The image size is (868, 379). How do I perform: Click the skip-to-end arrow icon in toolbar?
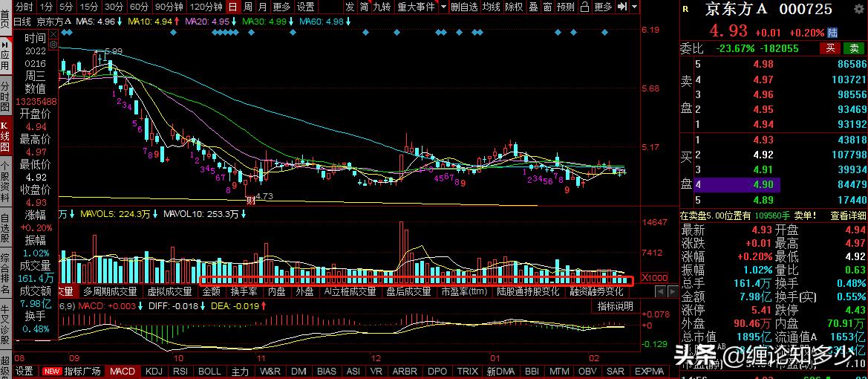click(x=622, y=7)
